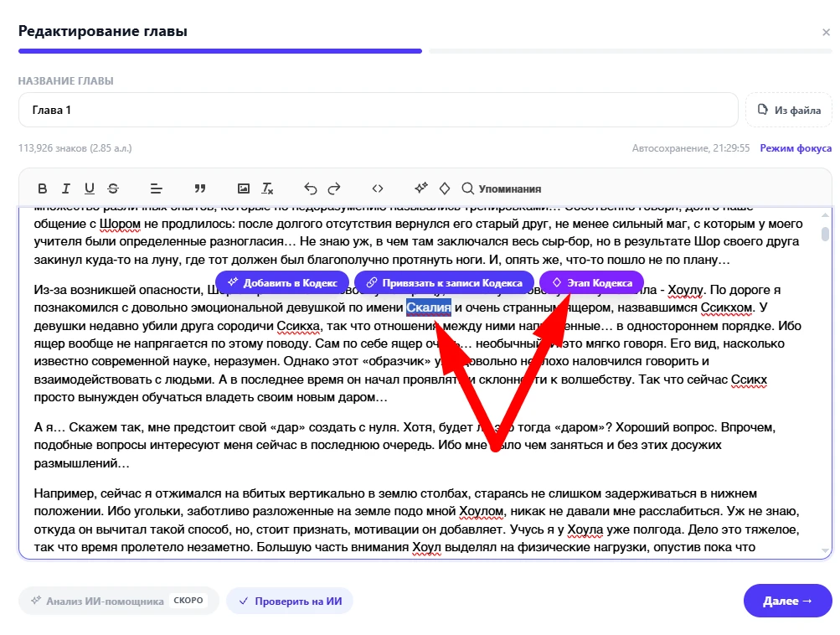Click the text editor scrollbar thumb
Screen dimensions: 840x635
(x=826, y=235)
